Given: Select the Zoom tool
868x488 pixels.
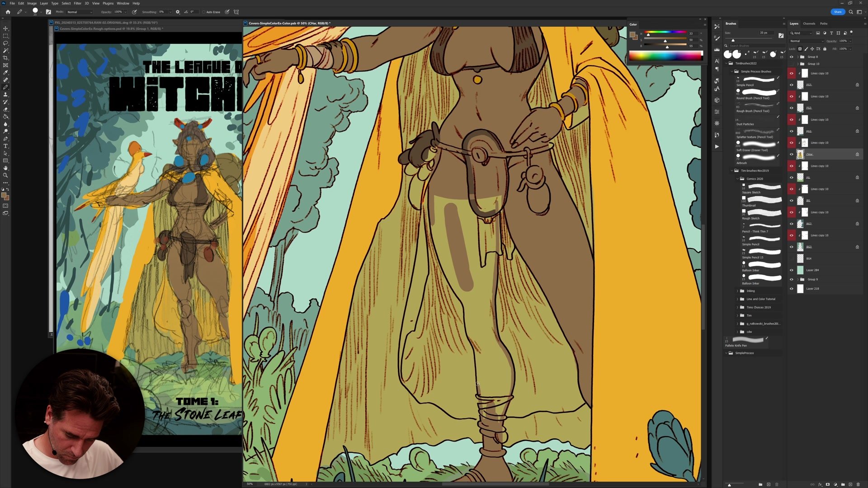Looking at the screenshot, I should coord(5,175).
